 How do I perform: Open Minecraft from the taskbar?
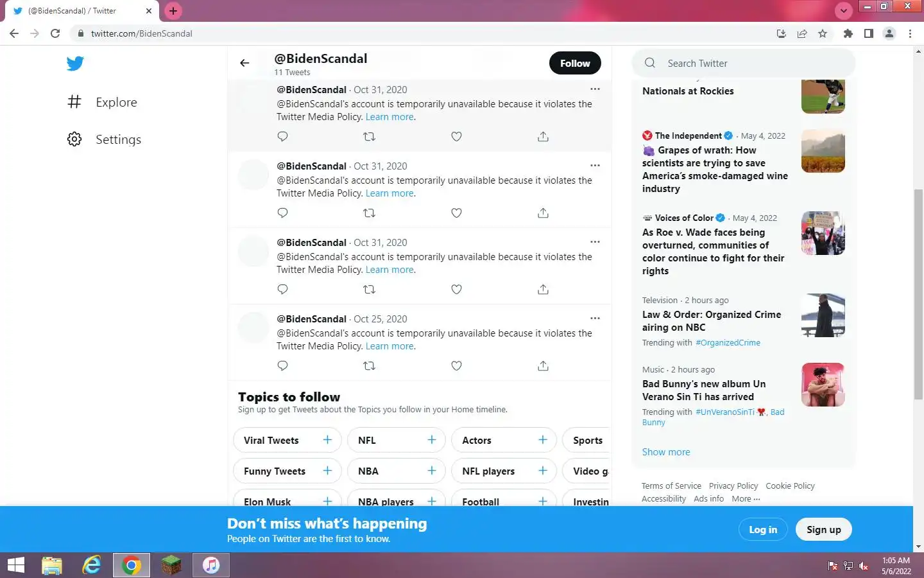click(171, 565)
